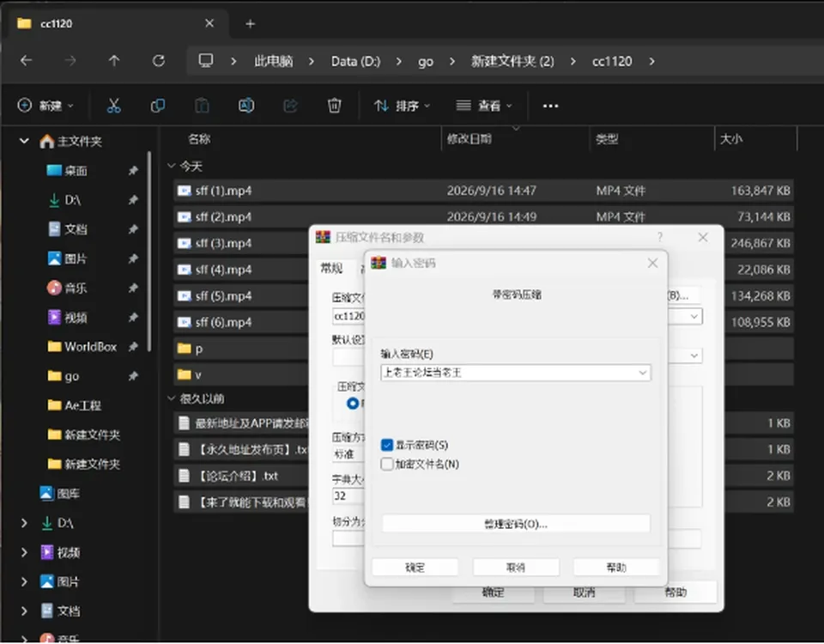The image size is (824, 644).
Task: Switch to the 常规 tab in archive dialog
Action: point(331,269)
